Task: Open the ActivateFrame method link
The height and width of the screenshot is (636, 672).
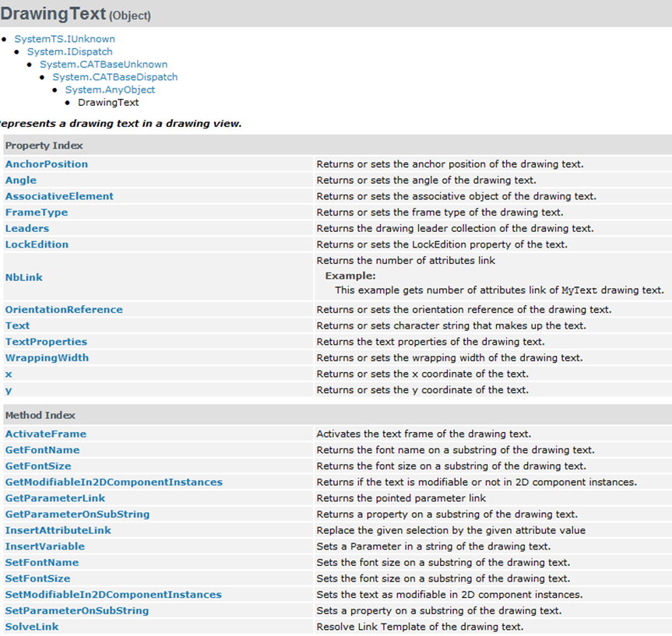Action: tap(46, 434)
